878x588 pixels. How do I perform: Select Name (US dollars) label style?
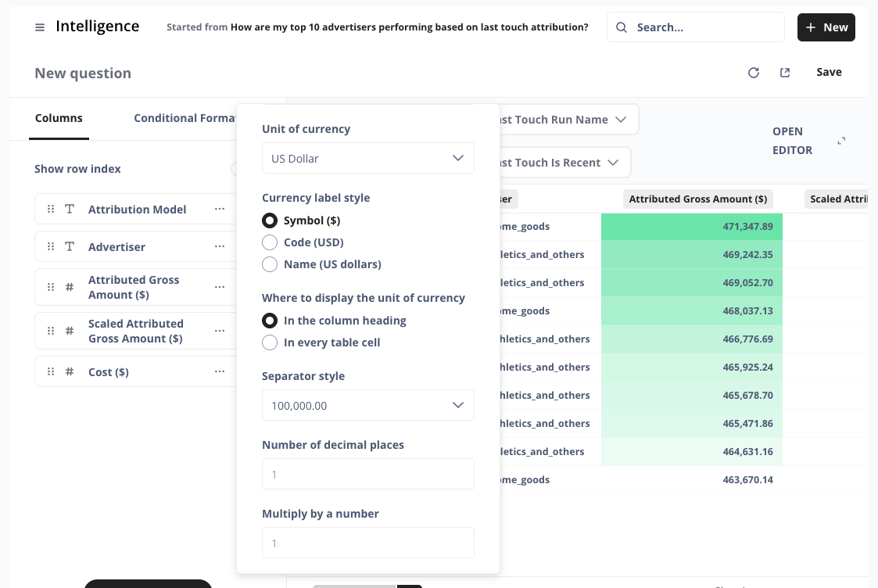pos(270,264)
